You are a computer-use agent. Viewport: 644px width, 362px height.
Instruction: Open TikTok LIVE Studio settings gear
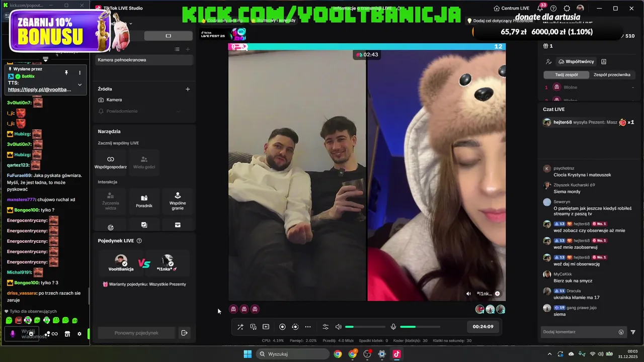pos(567,8)
